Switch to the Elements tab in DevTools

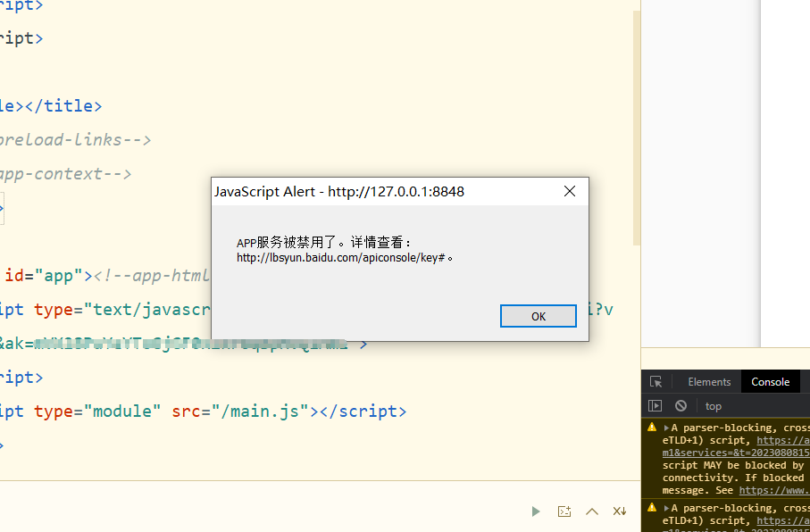[x=709, y=382]
